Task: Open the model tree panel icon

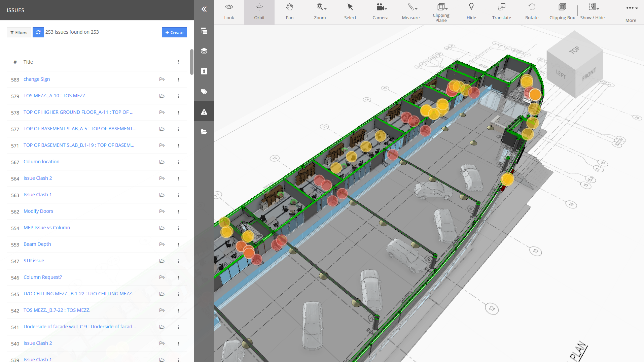Action: [x=204, y=31]
